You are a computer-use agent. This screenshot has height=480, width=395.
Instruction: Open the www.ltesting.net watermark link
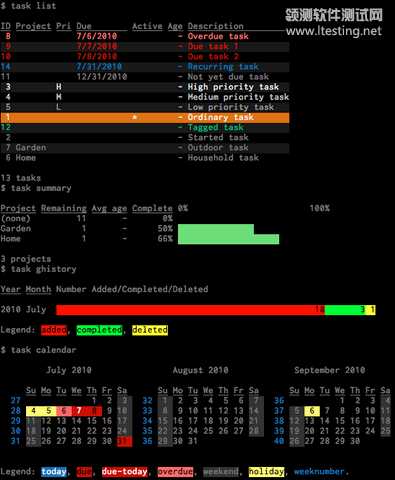point(333,31)
